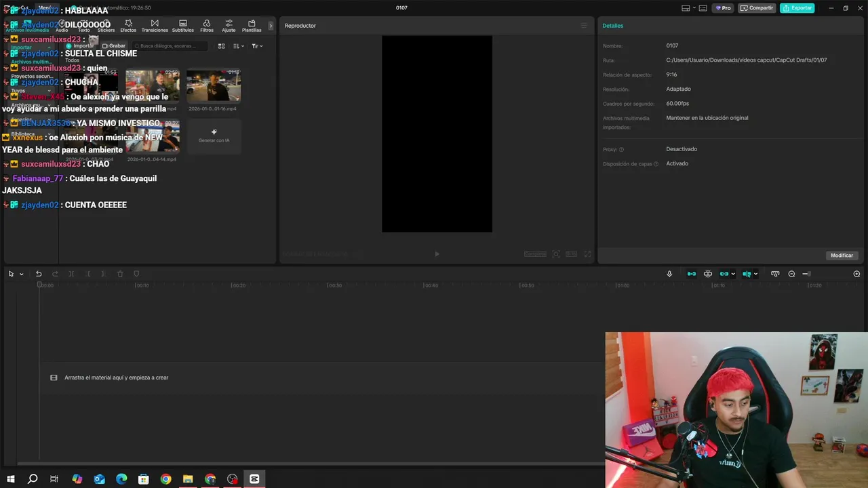Select the timeline pointer tool

pyautogui.click(x=11, y=274)
